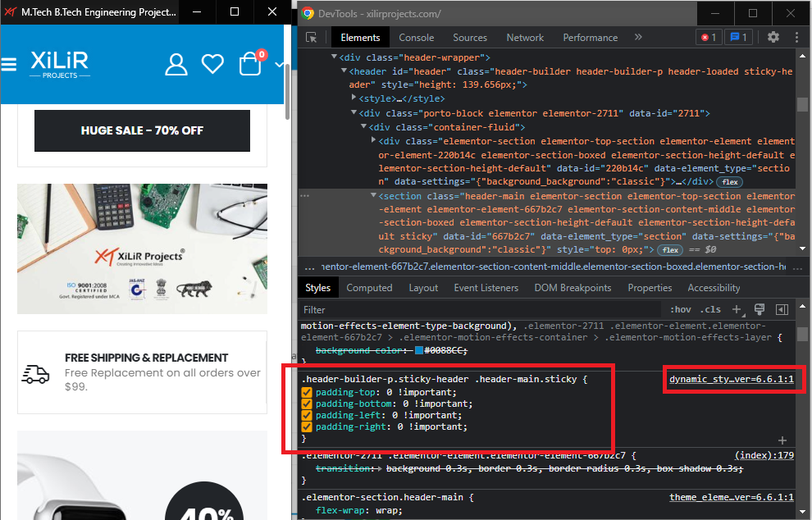812x520 pixels.
Task: Expand the cart dropdown chevron
Action: click(x=279, y=64)
